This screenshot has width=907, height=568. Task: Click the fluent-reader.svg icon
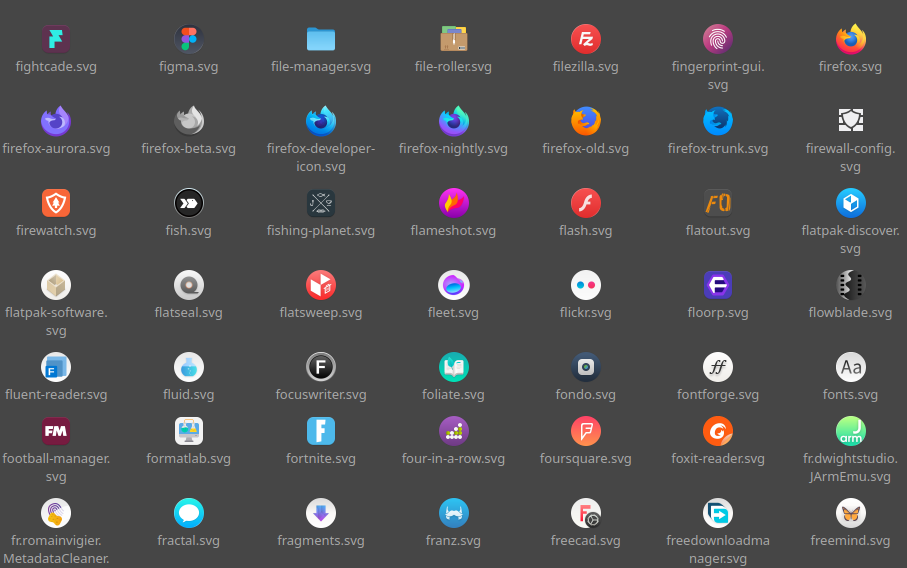56,367
